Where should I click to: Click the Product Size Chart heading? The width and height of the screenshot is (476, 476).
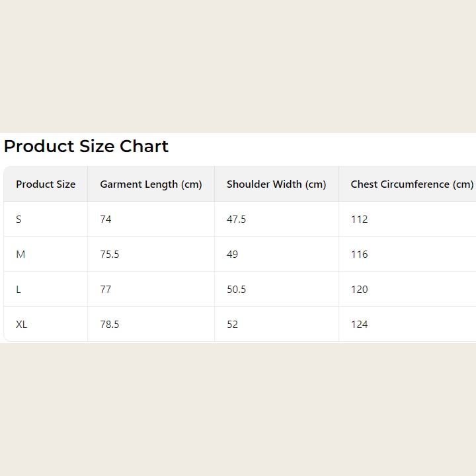[x=86, y=146]
